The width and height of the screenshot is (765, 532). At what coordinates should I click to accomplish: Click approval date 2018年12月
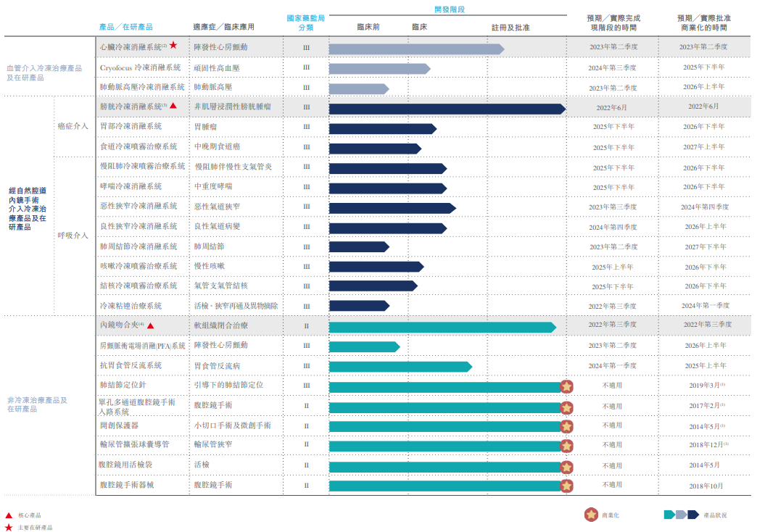pyautogui.click(x=708, y=445)
